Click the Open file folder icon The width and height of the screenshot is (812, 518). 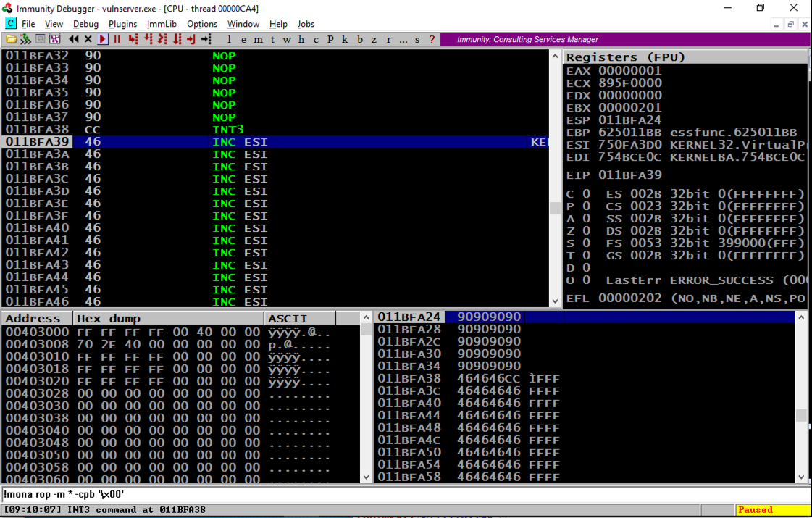coord(11,39)
